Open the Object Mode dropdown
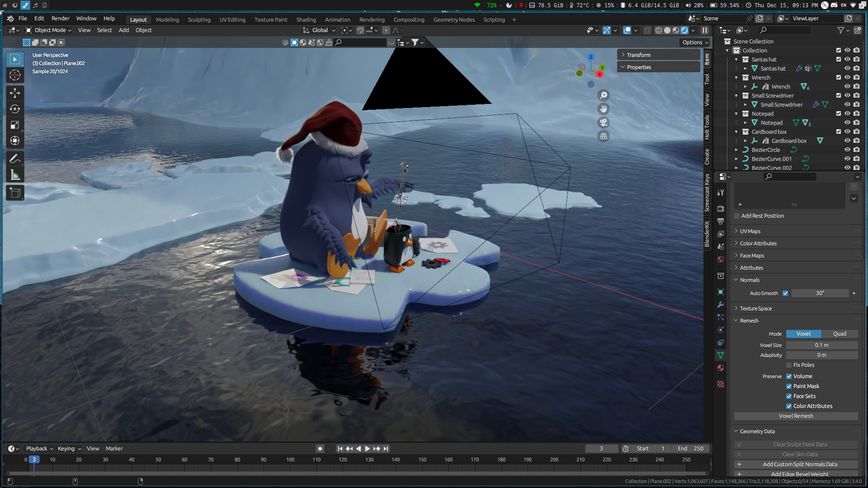The height and width of the screenshot is (488, 868). [49, 30]
